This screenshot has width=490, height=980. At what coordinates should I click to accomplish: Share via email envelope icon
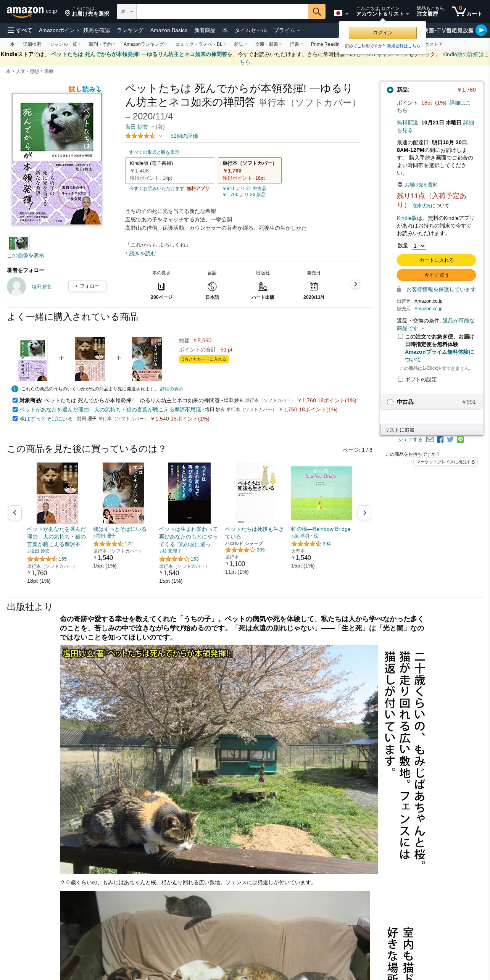(430, 440)
